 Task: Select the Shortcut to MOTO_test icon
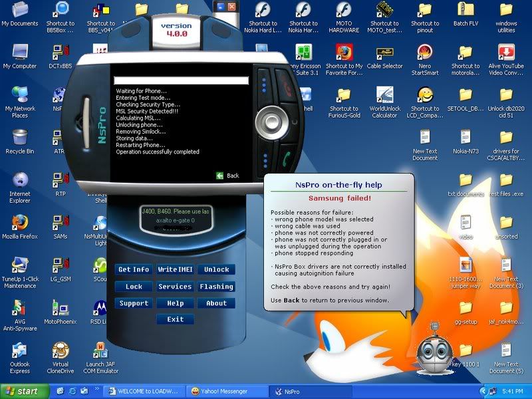pyautogui.click(x=384, y=17)
